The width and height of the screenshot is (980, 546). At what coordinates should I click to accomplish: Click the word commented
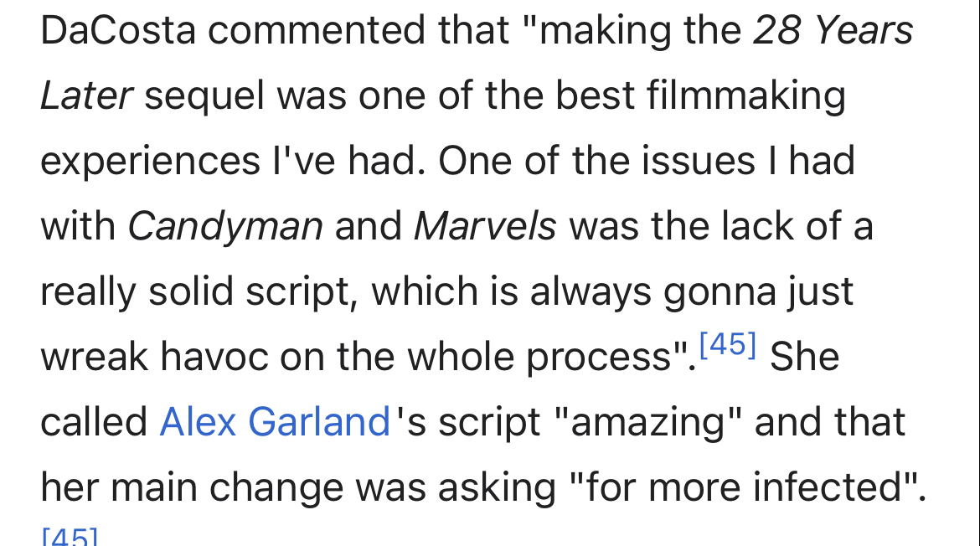pyautogui.click(x=317, y=31)
